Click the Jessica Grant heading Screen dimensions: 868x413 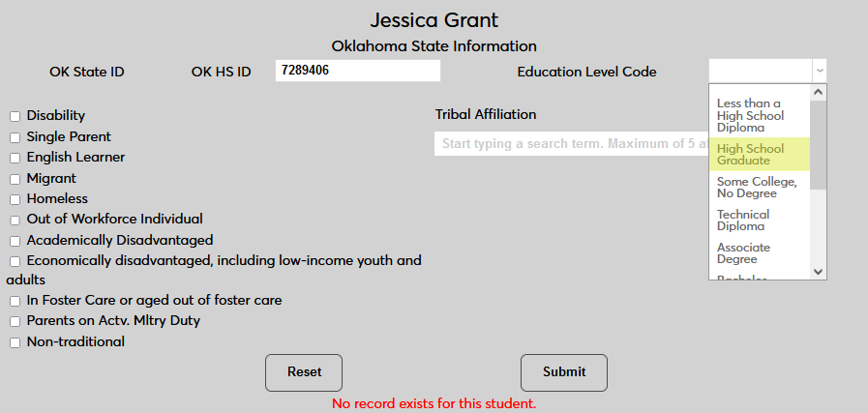434,20
